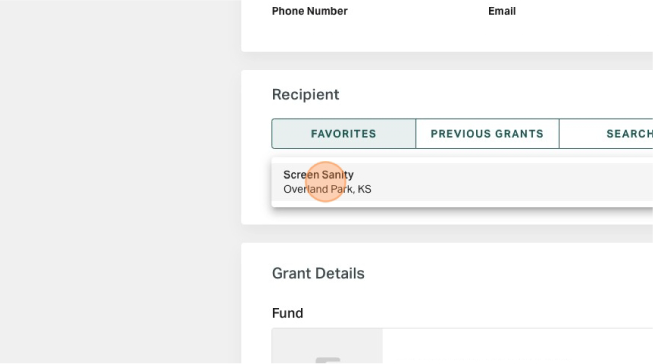Click the Recipient section heading
Image resolution: width=653 pixels, height=364 pixels.
pyautogui.click(x=305, y=95)
